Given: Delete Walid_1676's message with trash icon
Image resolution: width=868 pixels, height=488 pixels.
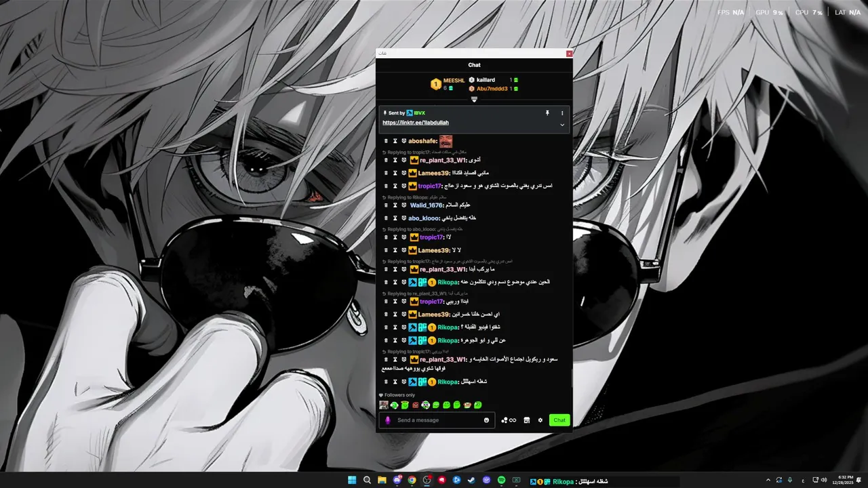Looking at the screenshot, I should [386, 205].
